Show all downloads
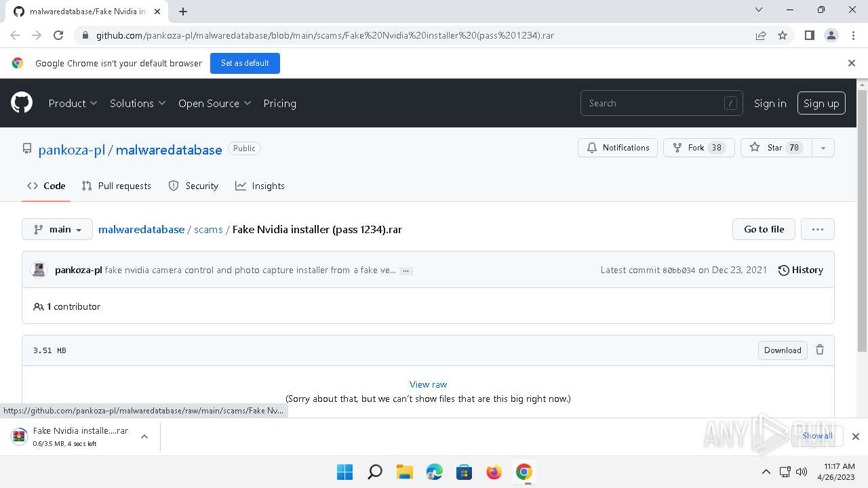The image size is (868, 488). (817, 436)
